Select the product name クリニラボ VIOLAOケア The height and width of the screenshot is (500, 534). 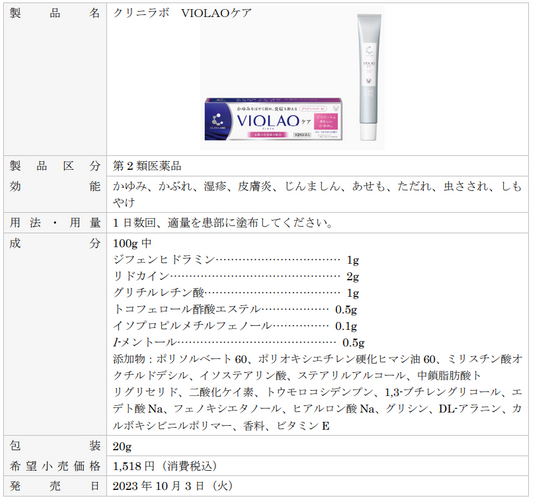tap(182, 13)
